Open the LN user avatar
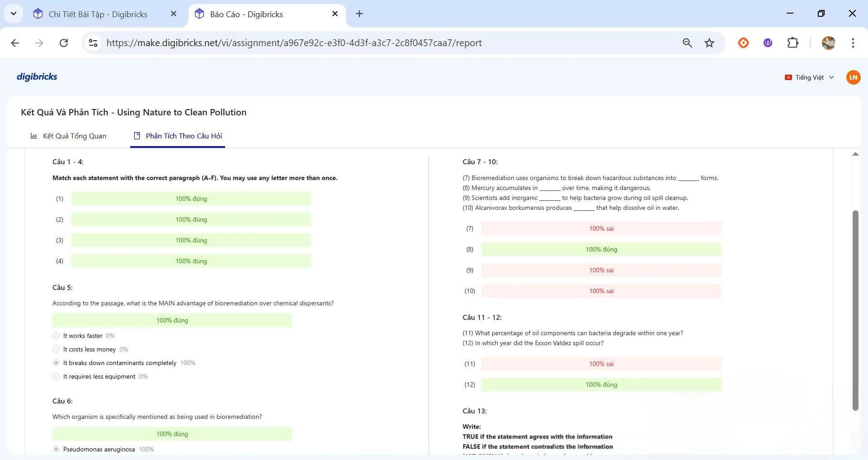The height and width of the screenshot is (460, 868). 853,77
